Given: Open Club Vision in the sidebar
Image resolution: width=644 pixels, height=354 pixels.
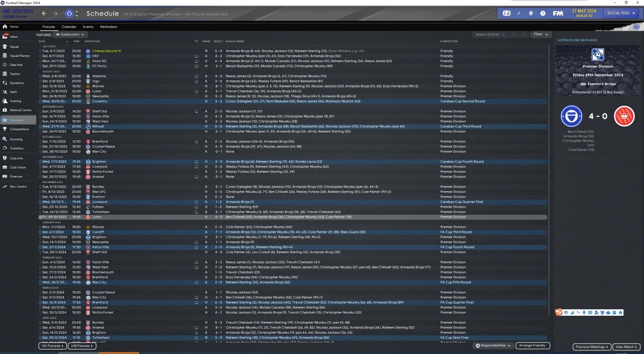Looking at the screenshot, I should (18, 167).
